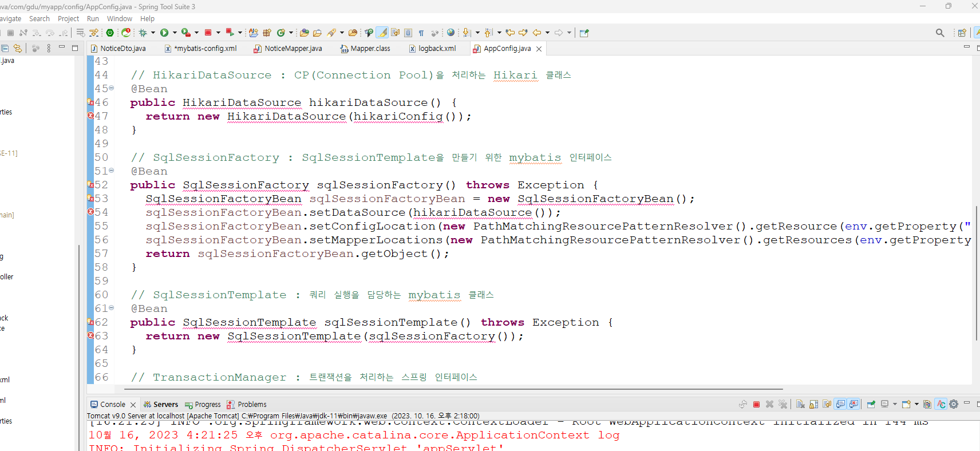
Task: Switch to Mapper.class editor tab
Action: pos(365,49)
